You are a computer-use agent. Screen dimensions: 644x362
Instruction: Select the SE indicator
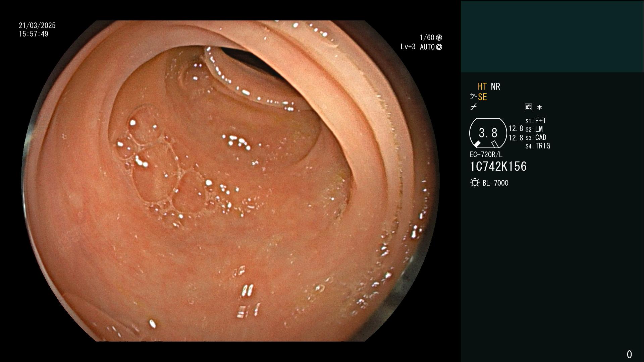(x=482, y=97)
